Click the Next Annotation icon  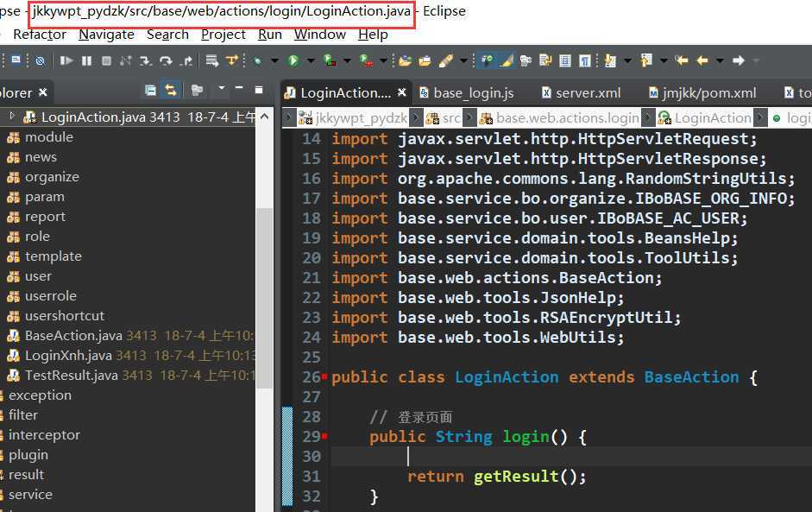pyautogui.click(x=611, y=60)
